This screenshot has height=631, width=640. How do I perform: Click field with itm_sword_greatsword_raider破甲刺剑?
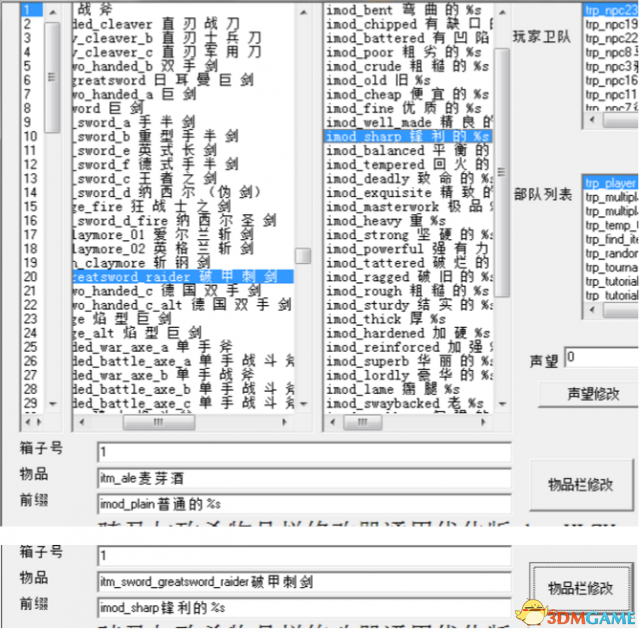click(304, 582)
